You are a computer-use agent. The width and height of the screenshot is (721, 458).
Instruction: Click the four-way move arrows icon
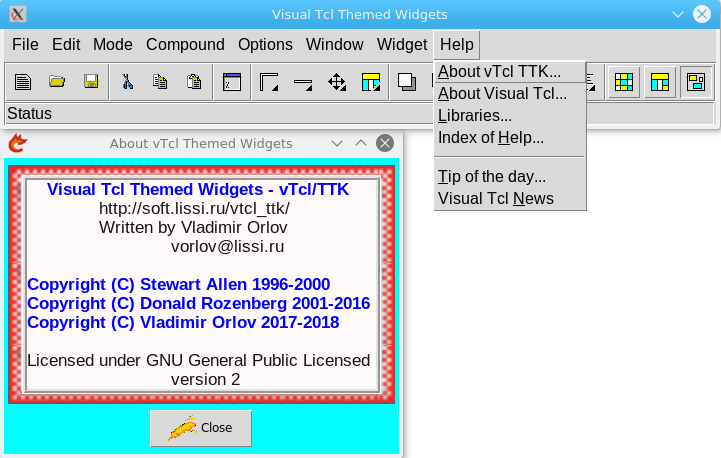point(337,82)
